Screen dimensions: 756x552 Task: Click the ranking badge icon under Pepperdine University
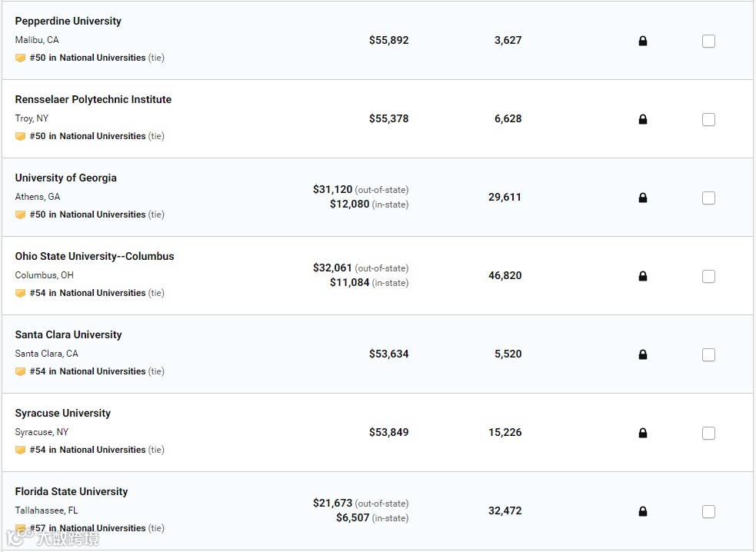pyautogui.click(x=21, y=58)
